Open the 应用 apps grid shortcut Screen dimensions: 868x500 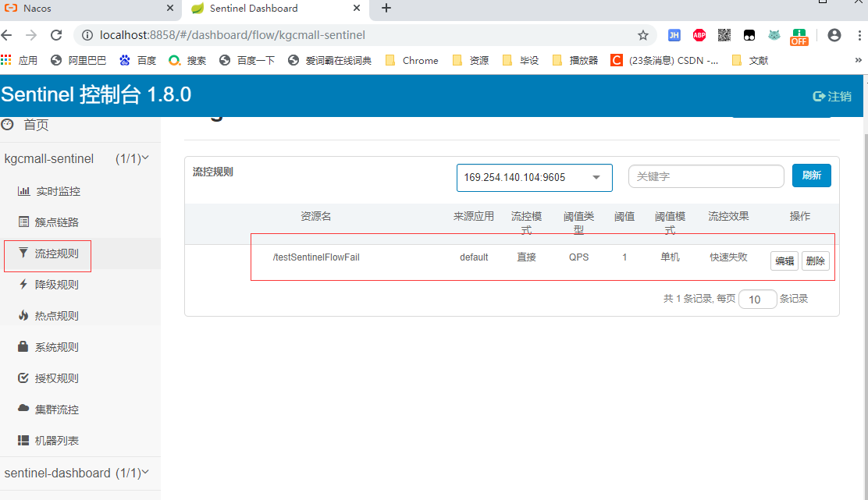(x=20, y=60)
